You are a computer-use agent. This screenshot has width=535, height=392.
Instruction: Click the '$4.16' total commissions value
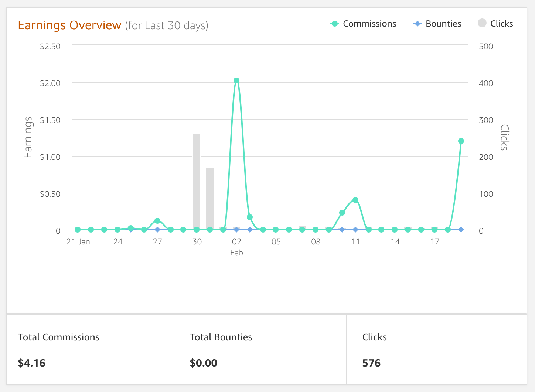click(32, 363)
